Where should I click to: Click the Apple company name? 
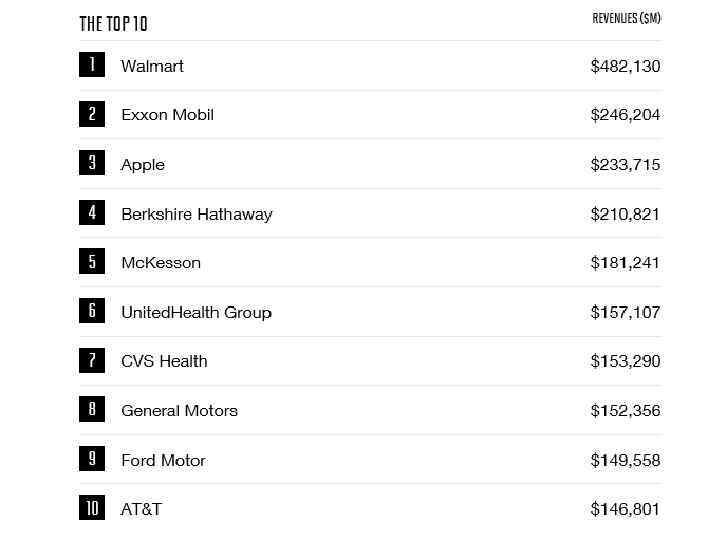[143, 164]
